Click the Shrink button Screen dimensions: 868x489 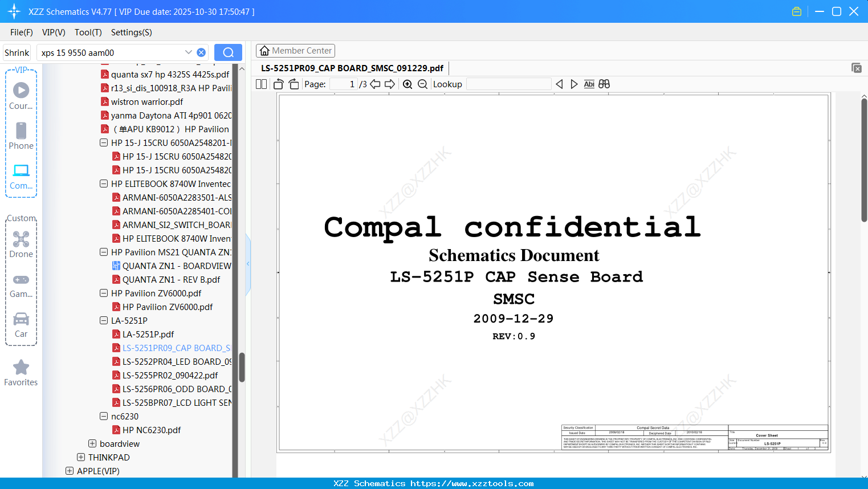coord(17,52)
